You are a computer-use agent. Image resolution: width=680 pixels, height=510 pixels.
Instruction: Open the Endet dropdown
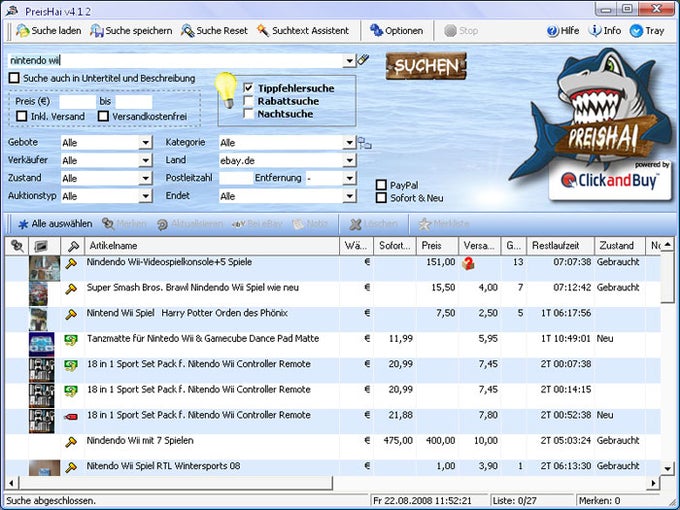click(x=349, y=196)
